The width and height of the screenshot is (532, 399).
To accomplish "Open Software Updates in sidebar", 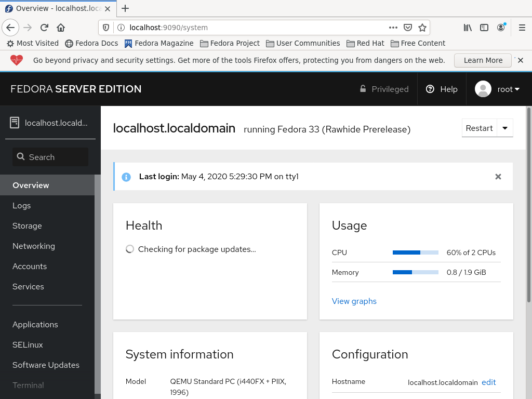I will [47, 365].
